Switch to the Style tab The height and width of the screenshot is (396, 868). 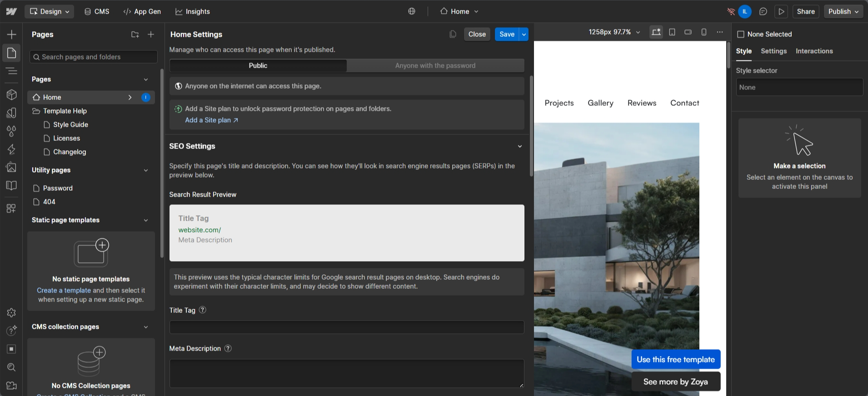743,51
